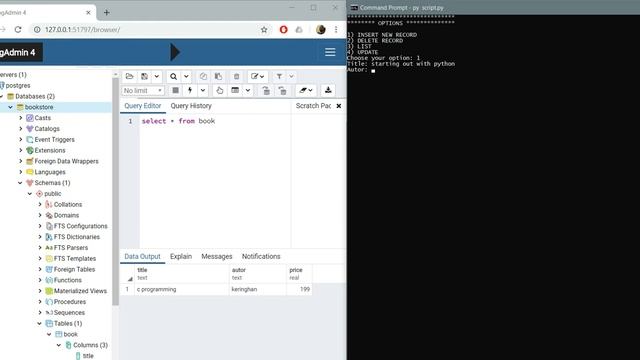The width and height of the screenshot is (640, 360).
Task: Select the book table in tree
Action: click(70, 334)
